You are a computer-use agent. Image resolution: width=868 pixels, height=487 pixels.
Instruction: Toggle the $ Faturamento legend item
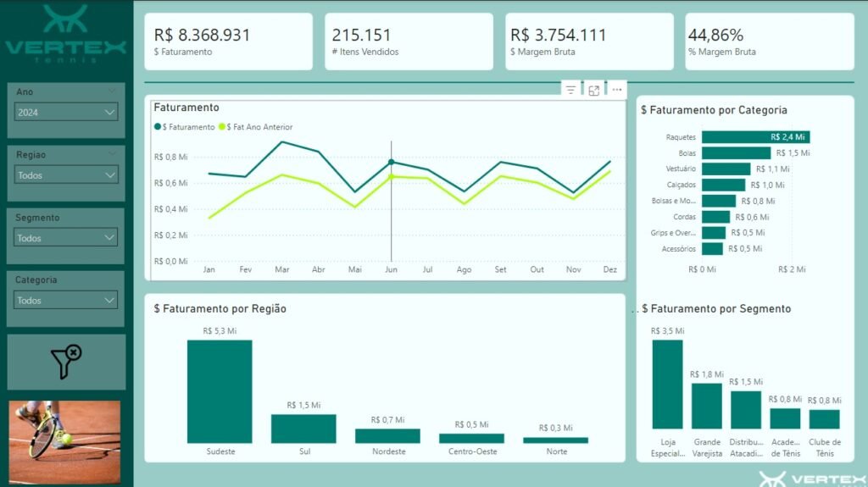point(185,127)
